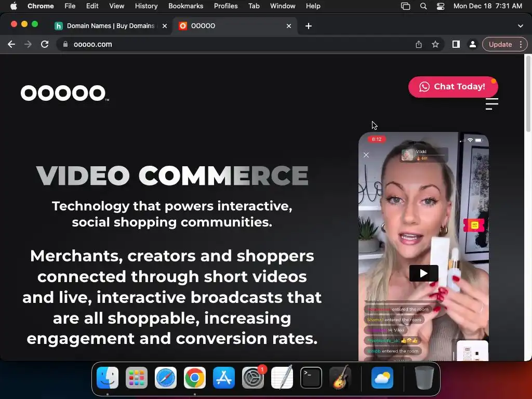Viewport: 532px width, 399px height.
Task: Share this page via share icon
Action: click(419, 45)
